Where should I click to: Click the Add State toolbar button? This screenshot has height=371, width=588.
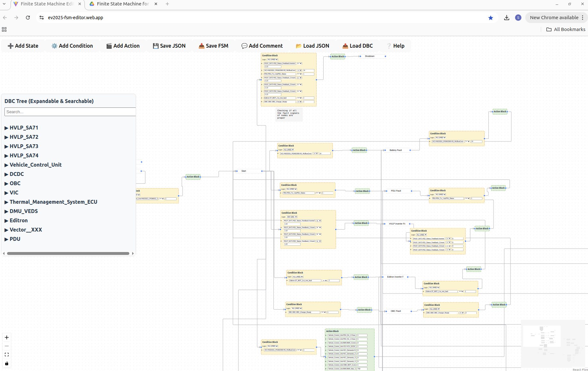coord(23,46)
